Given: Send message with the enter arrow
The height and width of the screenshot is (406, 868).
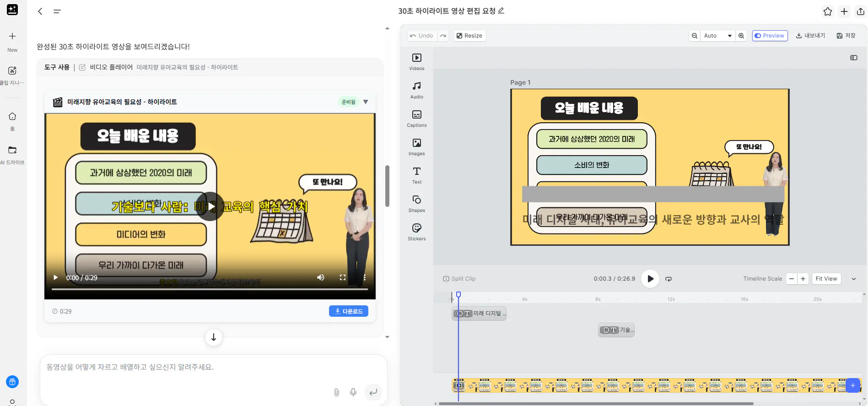Looking at the screenshot, I should pyautogui.click(x=373, y=392).
